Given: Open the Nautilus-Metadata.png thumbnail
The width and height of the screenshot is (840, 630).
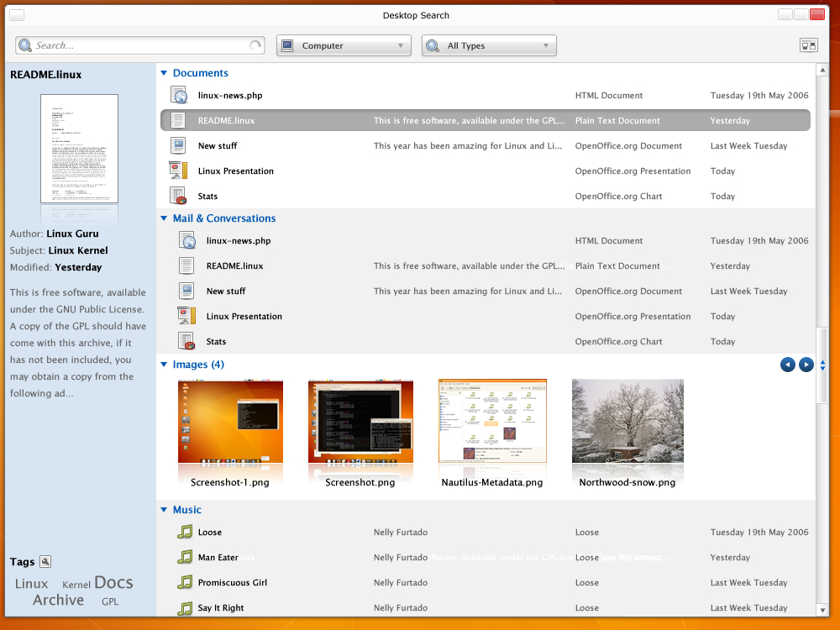Looking at the screenshot, I should [x=492, y=421].
